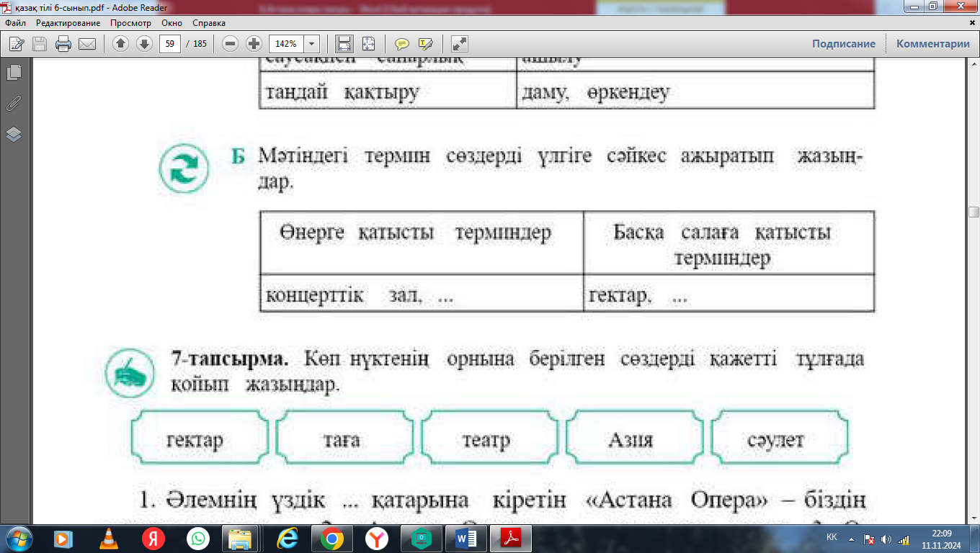Click the Print file icon
Image resolution: width=980 pixels, height=553 pixels.
pyautogui.click(x=63, y=44)
